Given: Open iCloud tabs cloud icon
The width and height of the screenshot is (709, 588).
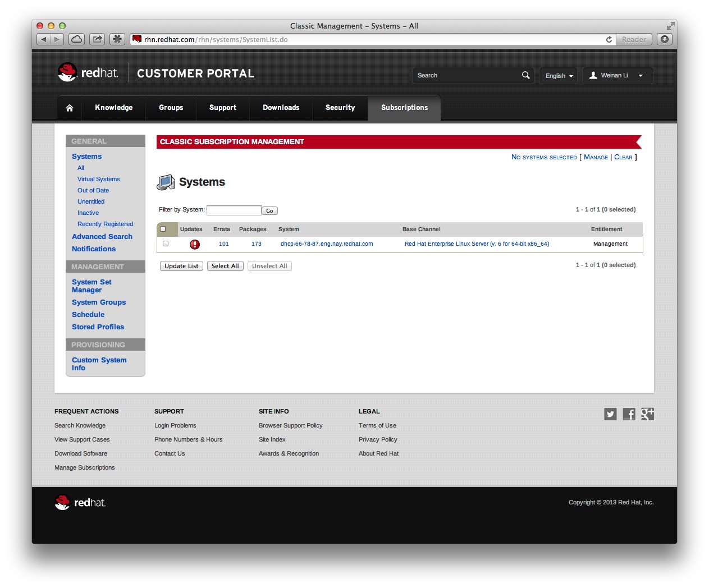Looking at the screenshot, I should coord(76,39).
